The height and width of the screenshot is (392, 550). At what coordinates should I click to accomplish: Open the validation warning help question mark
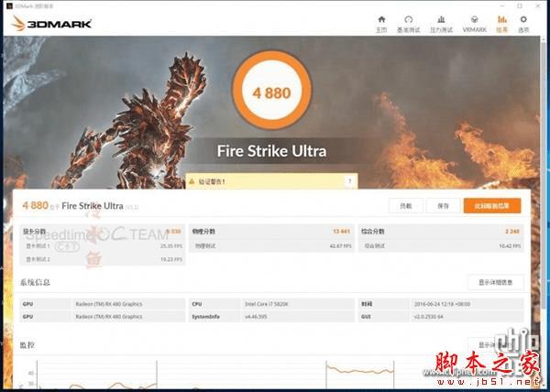(x=350, y=181)
